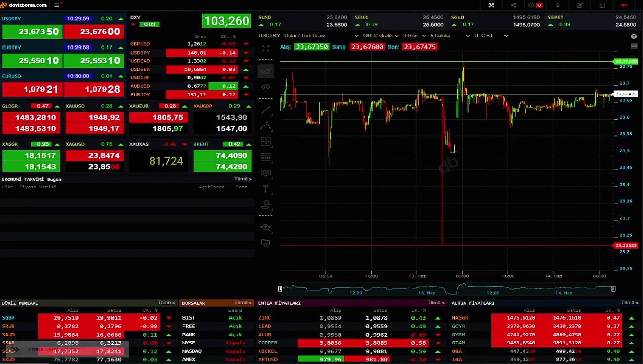
Task: Open the clock alarms icon in top bar
Action: [x=531, y=5]
